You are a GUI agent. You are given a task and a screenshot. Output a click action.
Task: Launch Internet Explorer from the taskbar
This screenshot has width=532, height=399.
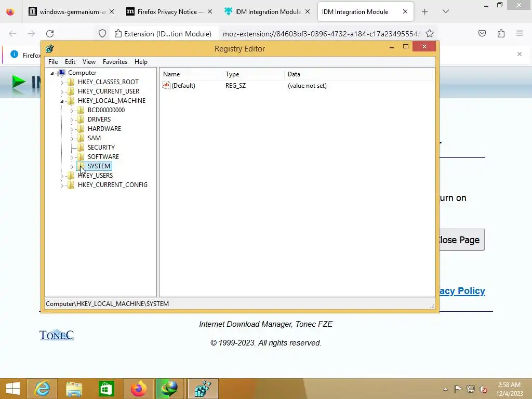click(x=43, y=389)
